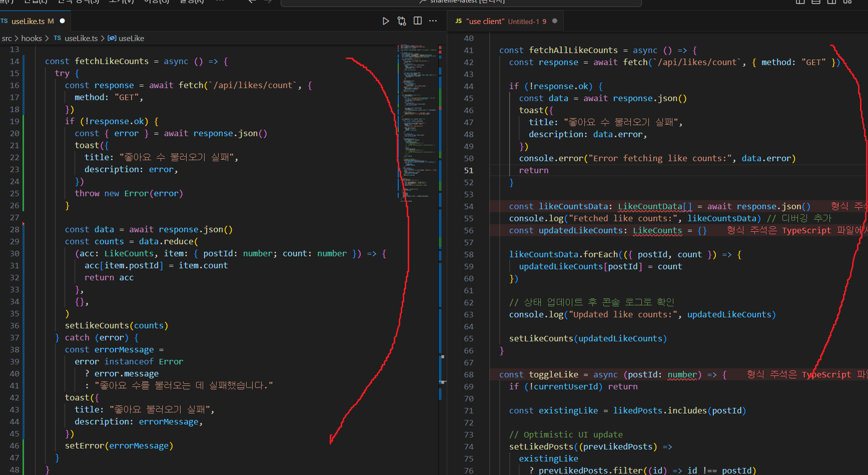This screenshot has width=868, height=475.
Task: Open the src breadcrumb segment
Action: (x=7, y=38)
